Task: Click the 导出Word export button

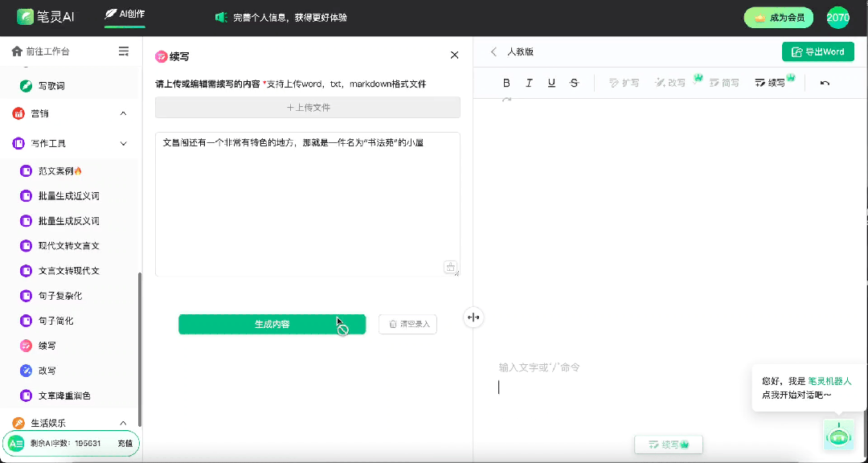Action: pyautogui.click(x=818, y=51)
